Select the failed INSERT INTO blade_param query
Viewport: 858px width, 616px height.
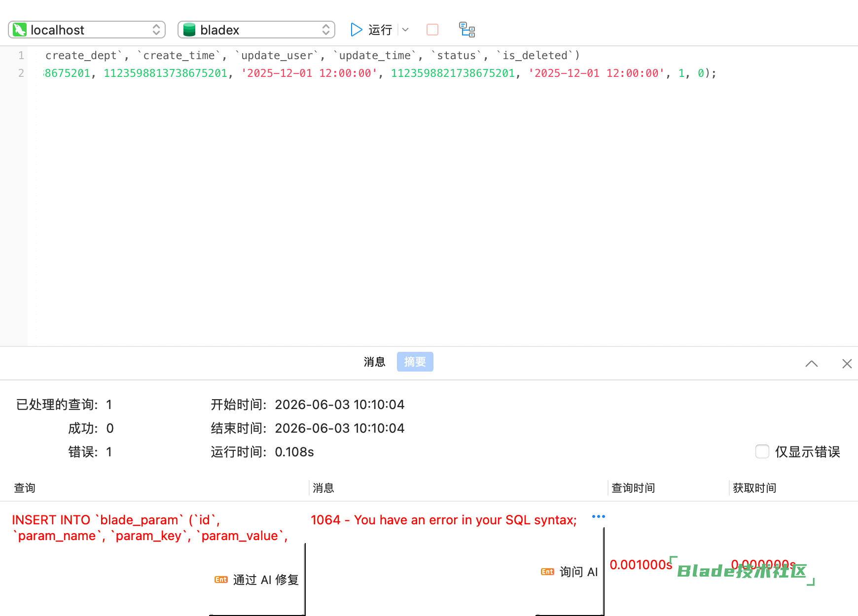[x=150, y=528]
